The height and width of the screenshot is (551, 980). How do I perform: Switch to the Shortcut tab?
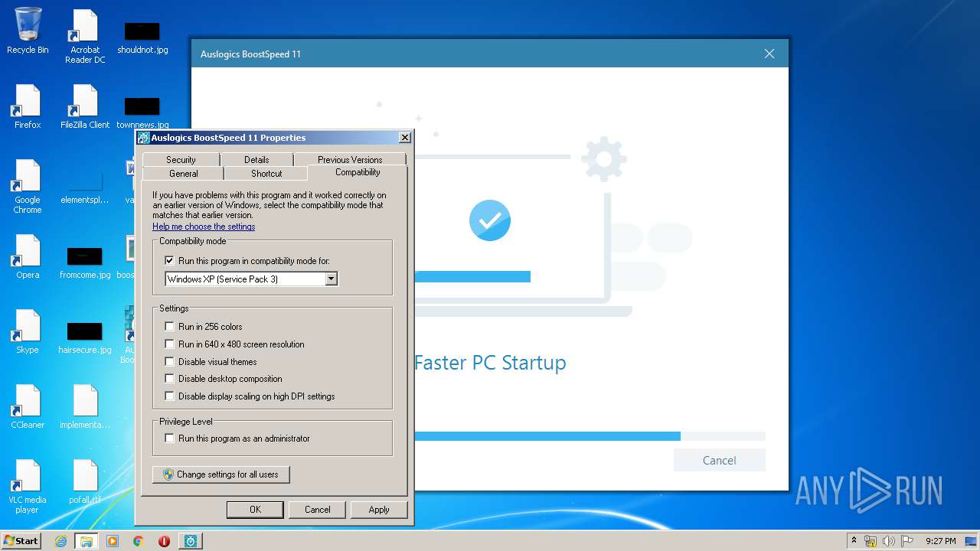tap(266, 174)
